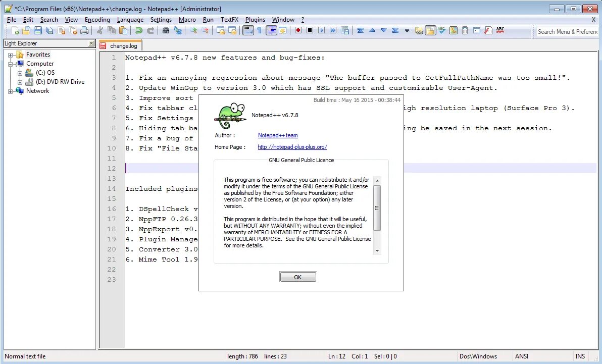Click the synchronize vertical scrolling icon
Image resolution: width=602 pixels, height=364 pixels.
pos(221,30)
